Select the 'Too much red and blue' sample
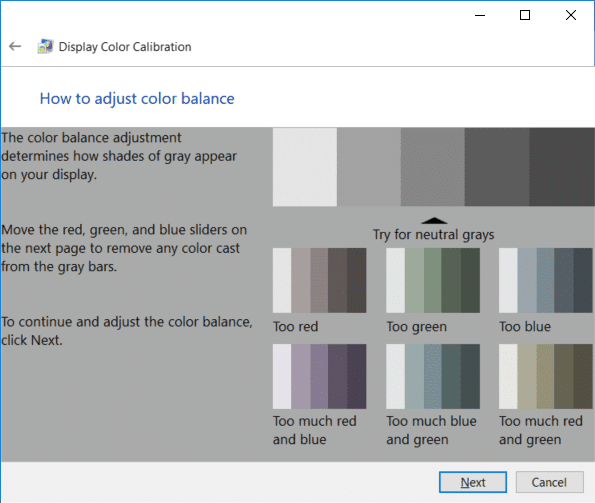This screenshot has height=503, width=595. click(x=320, y=376)
